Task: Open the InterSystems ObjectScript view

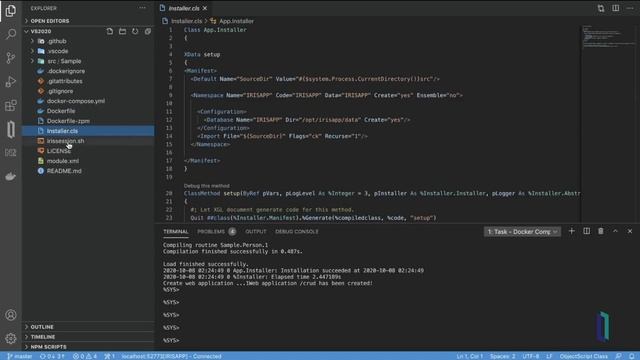Action: tap(11, 129)
